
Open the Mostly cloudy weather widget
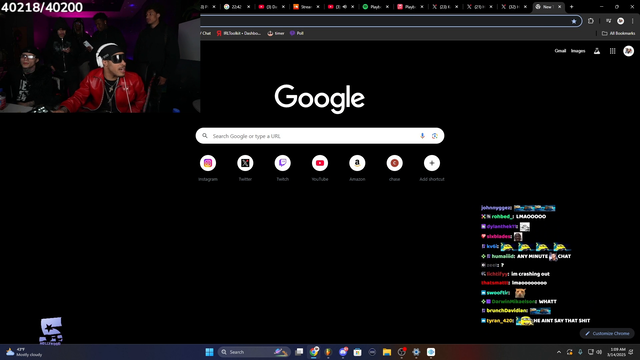click(x=24, y=352)
